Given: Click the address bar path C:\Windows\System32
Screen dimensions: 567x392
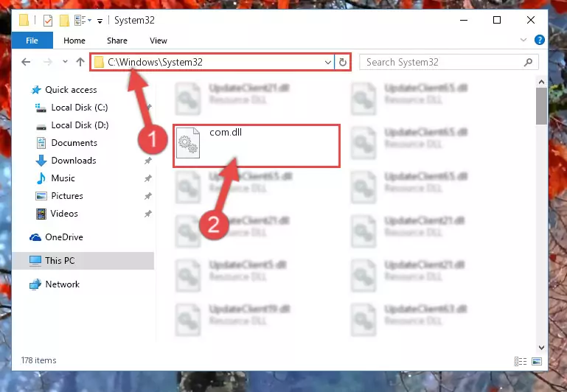Looking at the screenshot, I should click(155, 62).
